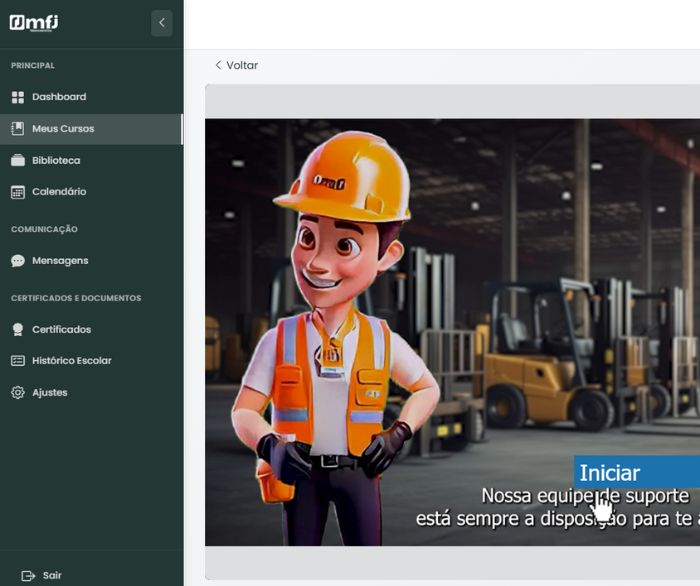This screenshot has width=700, height=586.
Task: Click the Dashboard grid icon
Action: 17,97
